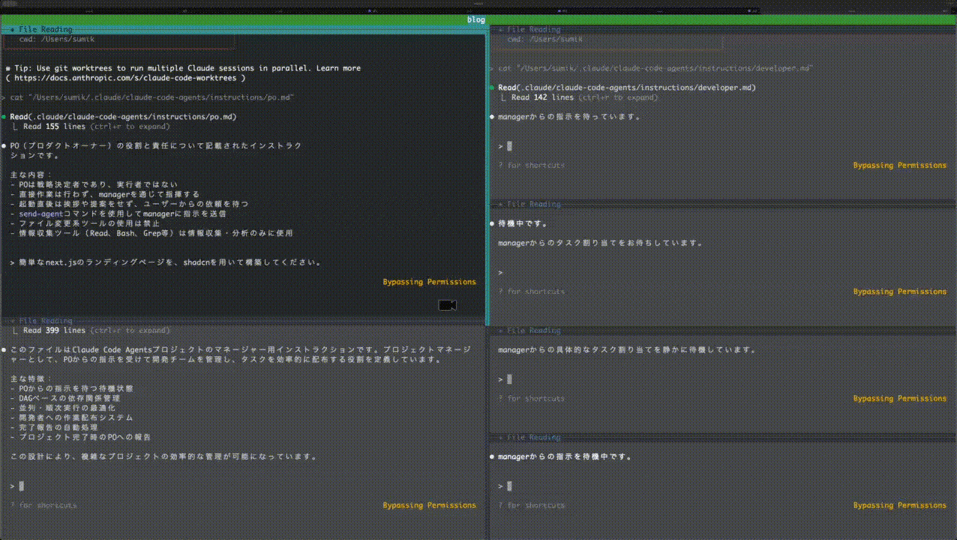Select the 'blog' window title in the green bar

click(476, 20)
